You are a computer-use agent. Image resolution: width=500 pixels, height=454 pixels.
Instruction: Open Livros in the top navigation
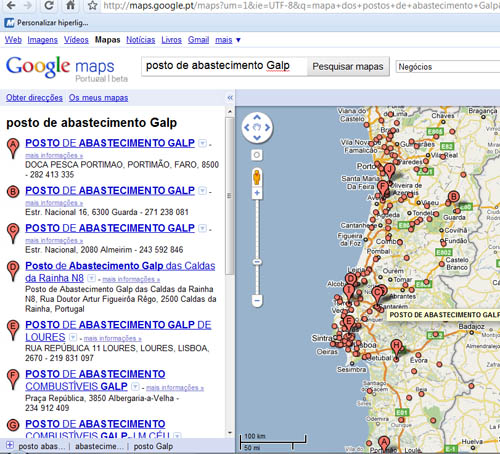click(171, 40)
